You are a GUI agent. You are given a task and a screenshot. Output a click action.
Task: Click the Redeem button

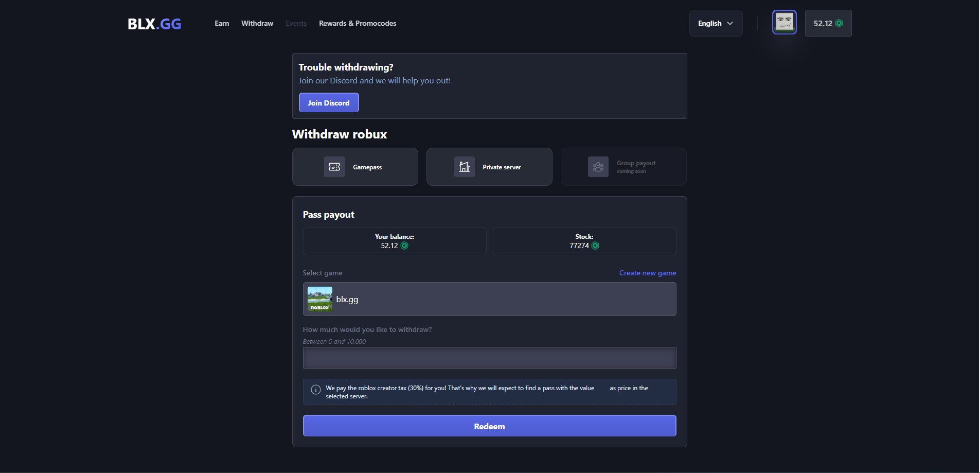(489, 426)
